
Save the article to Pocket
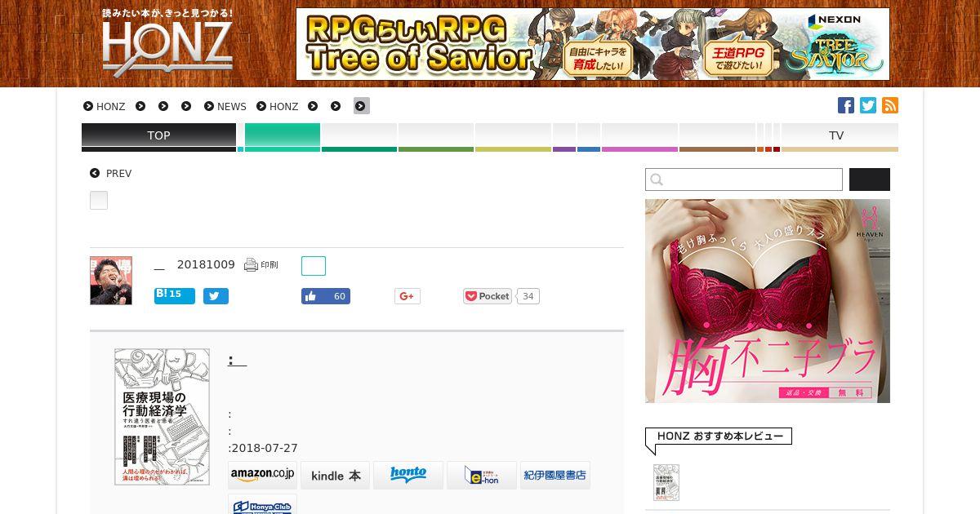tap(488, 296)
